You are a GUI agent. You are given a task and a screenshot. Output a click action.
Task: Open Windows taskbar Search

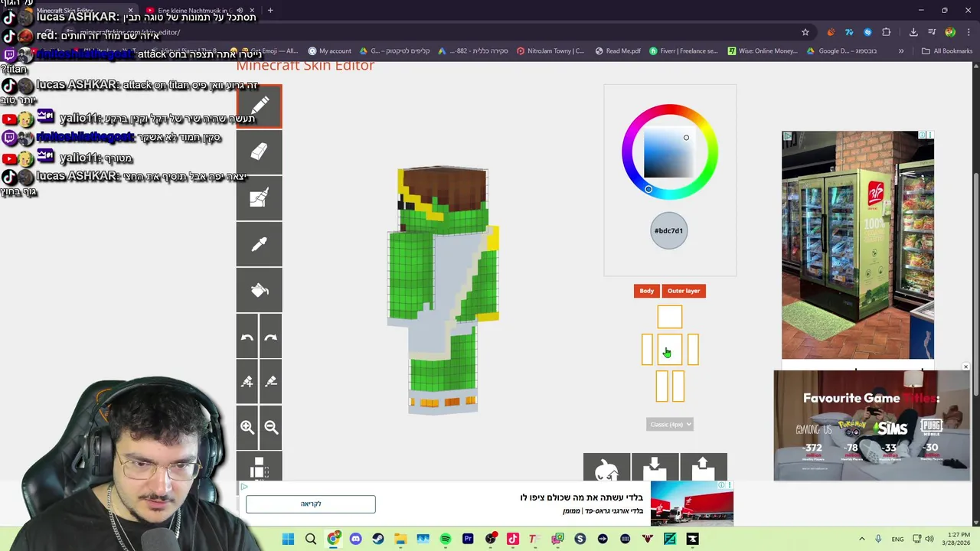pos(311,539)
